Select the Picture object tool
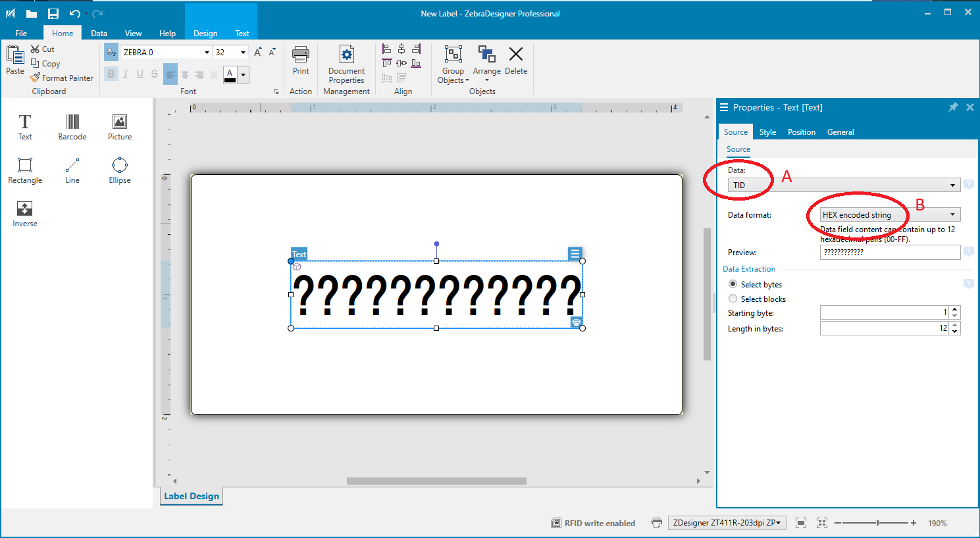 (120, 126)
